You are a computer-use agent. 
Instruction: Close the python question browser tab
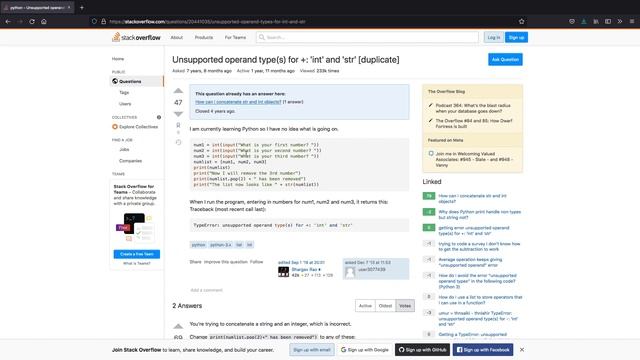point(69,7)
